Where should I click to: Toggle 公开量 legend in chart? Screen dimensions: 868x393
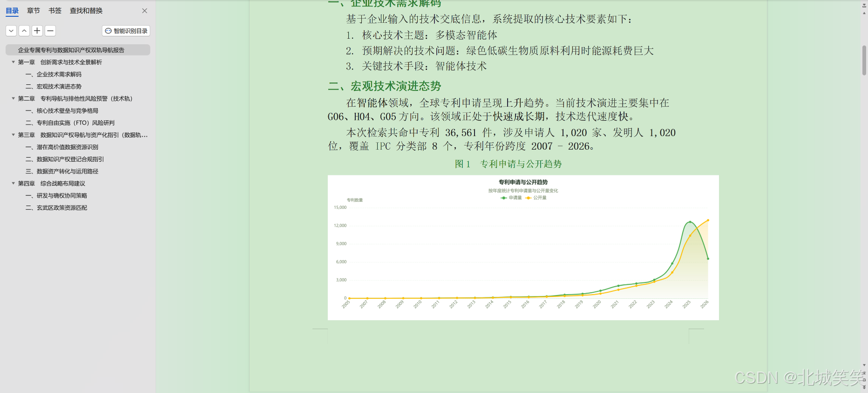(536, 198)
